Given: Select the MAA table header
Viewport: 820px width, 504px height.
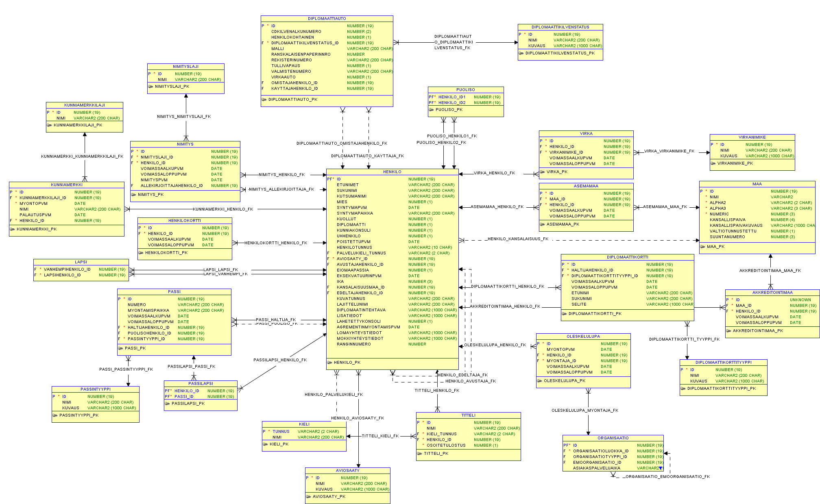Looking at the screenshot, I should (757, 184).
